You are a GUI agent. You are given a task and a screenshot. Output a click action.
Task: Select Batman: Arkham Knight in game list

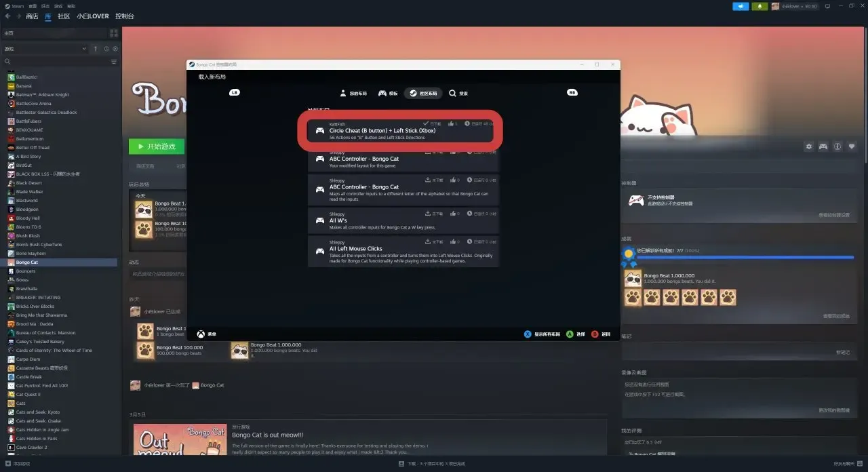pyautogui.click(x=43, y=95)
